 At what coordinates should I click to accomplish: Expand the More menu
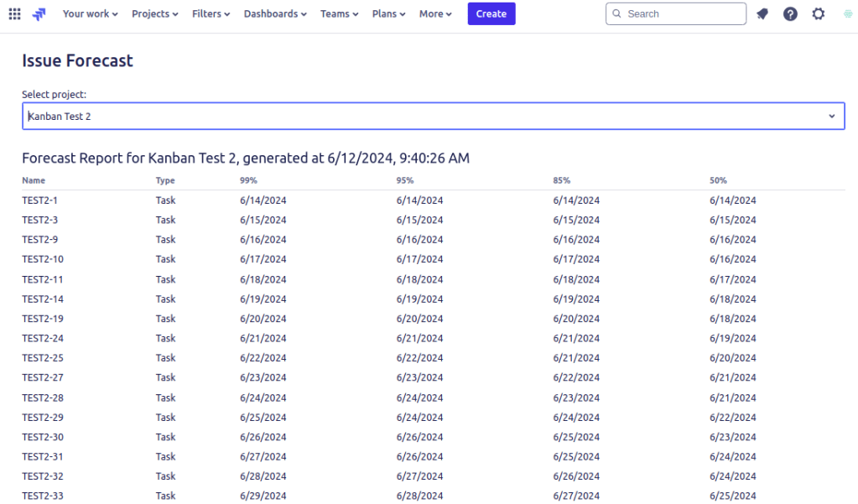point(435,13)
